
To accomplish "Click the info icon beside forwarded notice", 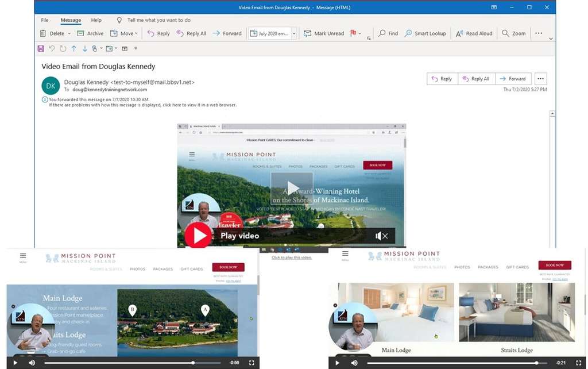I will (x=45, y=99).
